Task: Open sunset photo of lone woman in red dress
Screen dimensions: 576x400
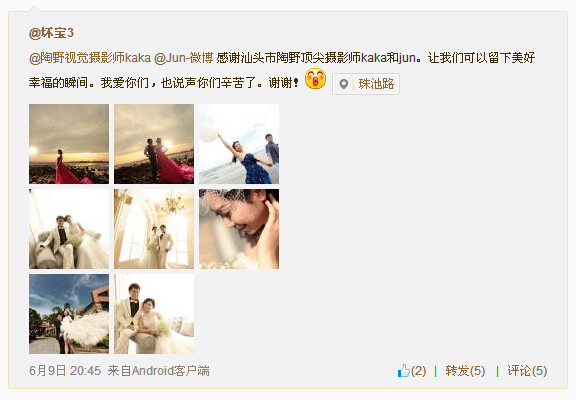Action: coord(69,144)
